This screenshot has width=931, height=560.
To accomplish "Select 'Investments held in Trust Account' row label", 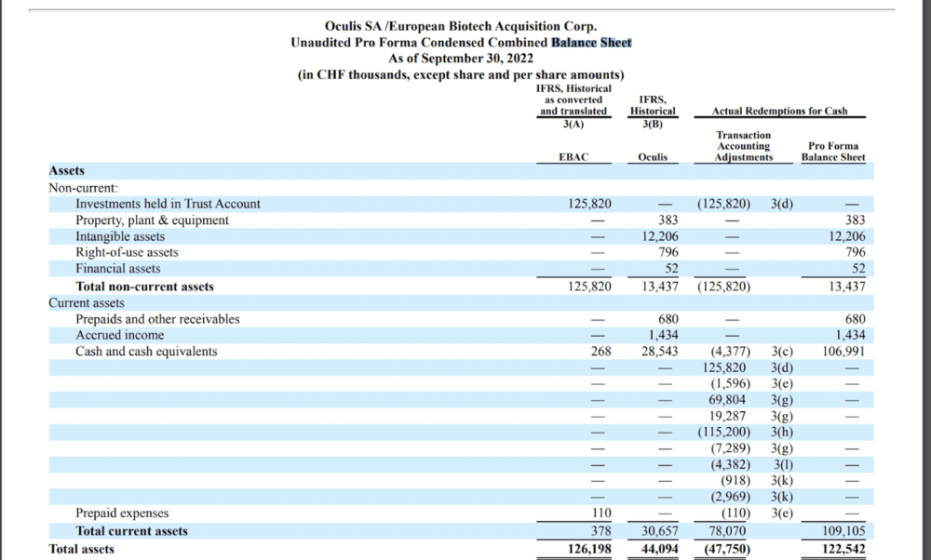I will pos(168,204).
